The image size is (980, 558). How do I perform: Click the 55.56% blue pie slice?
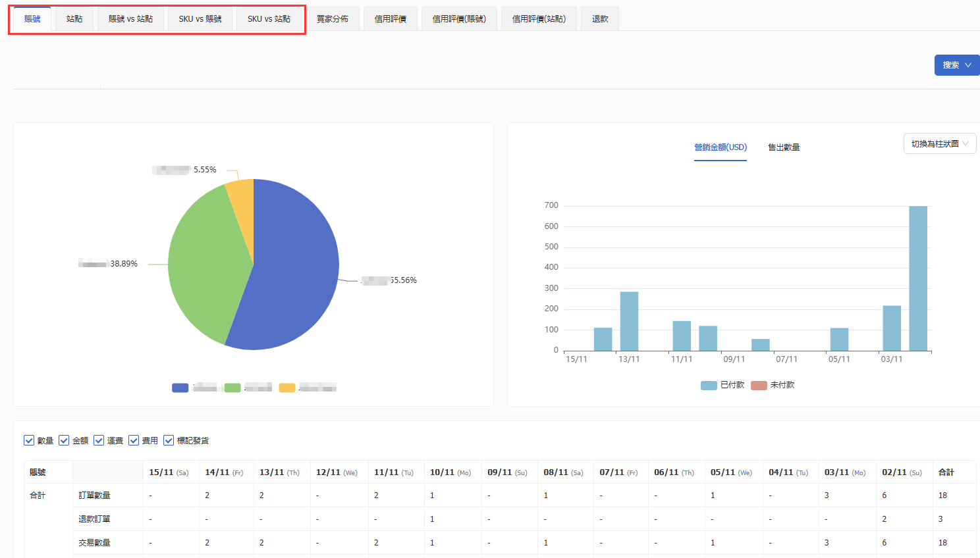(x=296, y=276)
